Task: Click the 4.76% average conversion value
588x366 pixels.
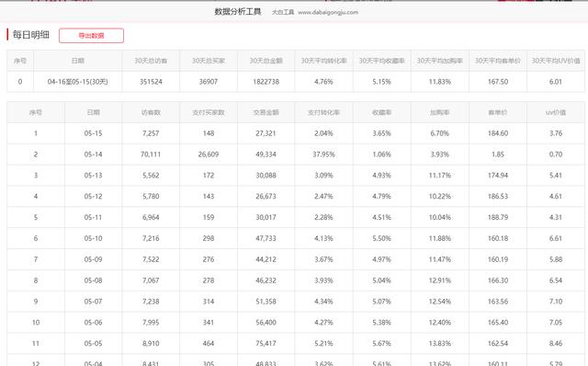Action: pos(323,82)
